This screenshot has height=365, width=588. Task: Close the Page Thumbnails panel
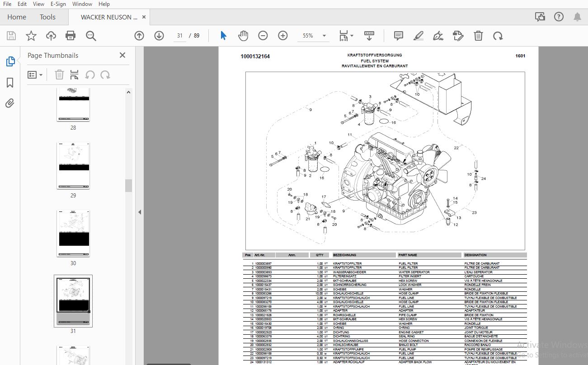click(x=122, y=55)
